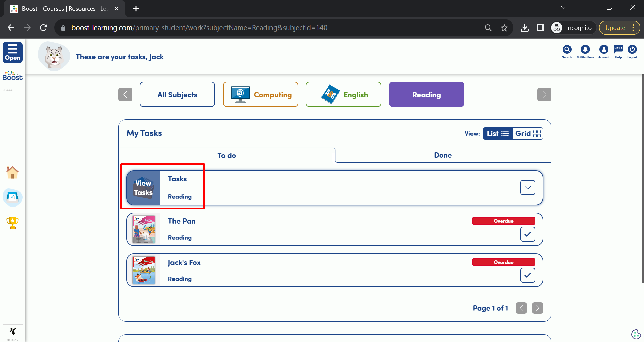Select the Computing subject button

coord(260,95)
